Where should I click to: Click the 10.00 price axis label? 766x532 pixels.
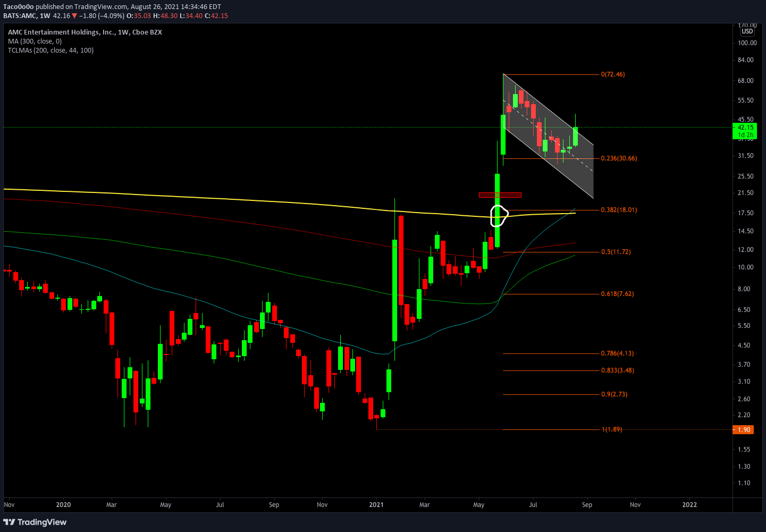click(746, 267)
